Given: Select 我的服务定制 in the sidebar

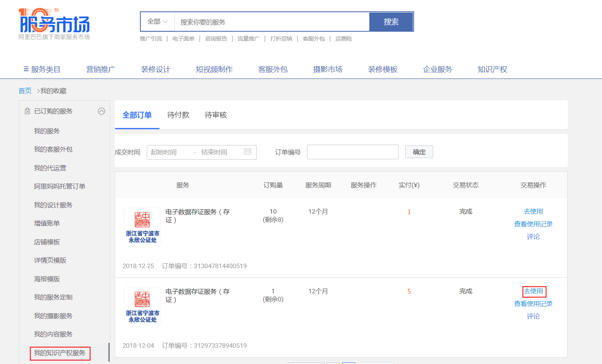Looking at the screenshot, I should coord(53,297).
